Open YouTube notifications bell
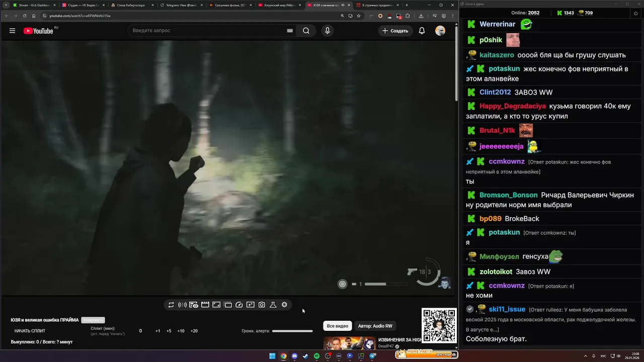This screenshot has width=644, height=362. click(422, 31)
